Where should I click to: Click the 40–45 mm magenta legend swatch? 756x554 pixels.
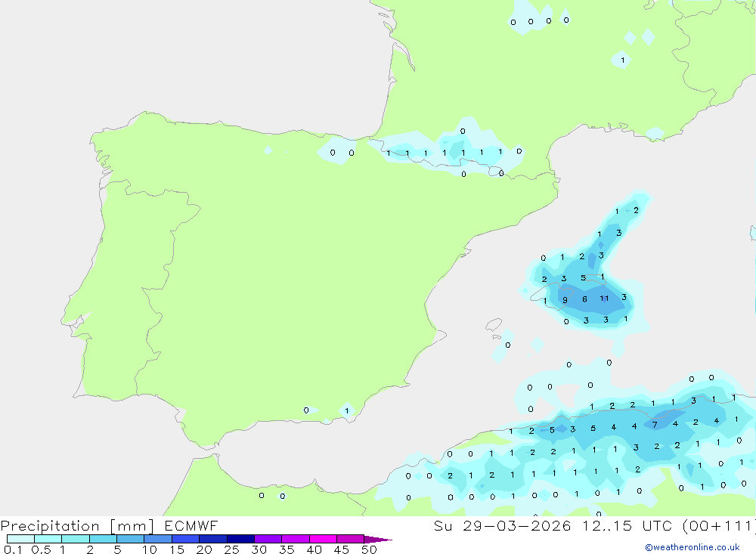pos(323,539)
